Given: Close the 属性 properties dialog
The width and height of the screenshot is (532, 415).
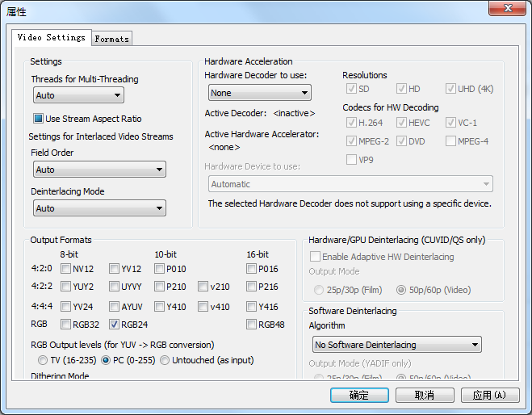Looking at the screenshot, I should pyautogui.click(x=508, y=8).
